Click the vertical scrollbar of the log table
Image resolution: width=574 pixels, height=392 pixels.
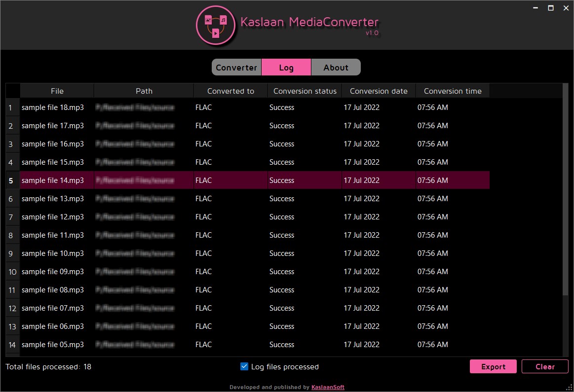tap(566, 190)
